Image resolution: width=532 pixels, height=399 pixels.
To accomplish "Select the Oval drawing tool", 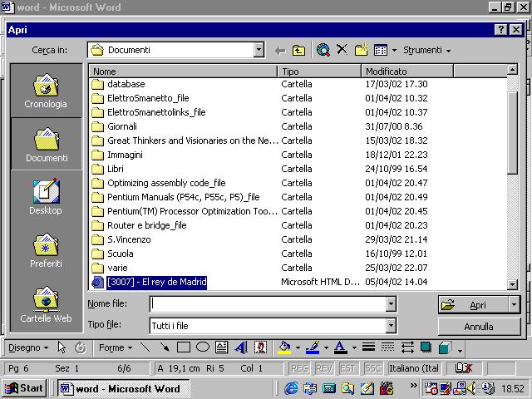I will point(203,347).
